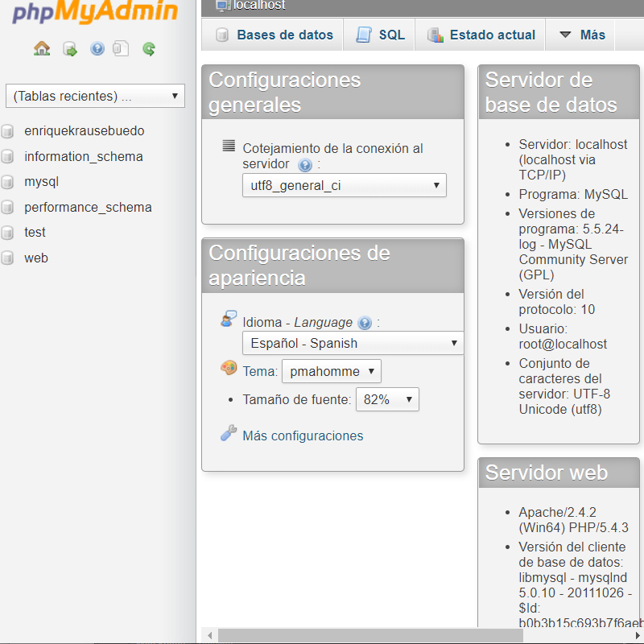Viewport: 644px width, 644px height.
Task: Click the wrench icon for more settings
Action: tap(229, 432)
